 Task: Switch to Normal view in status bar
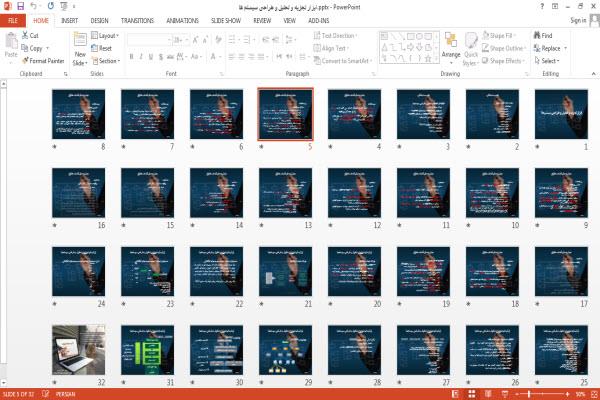(455, 394)
